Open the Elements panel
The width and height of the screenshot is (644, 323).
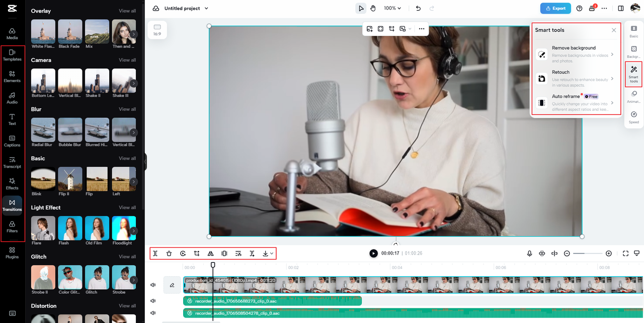pyautogui.click(x=12, y=77)
